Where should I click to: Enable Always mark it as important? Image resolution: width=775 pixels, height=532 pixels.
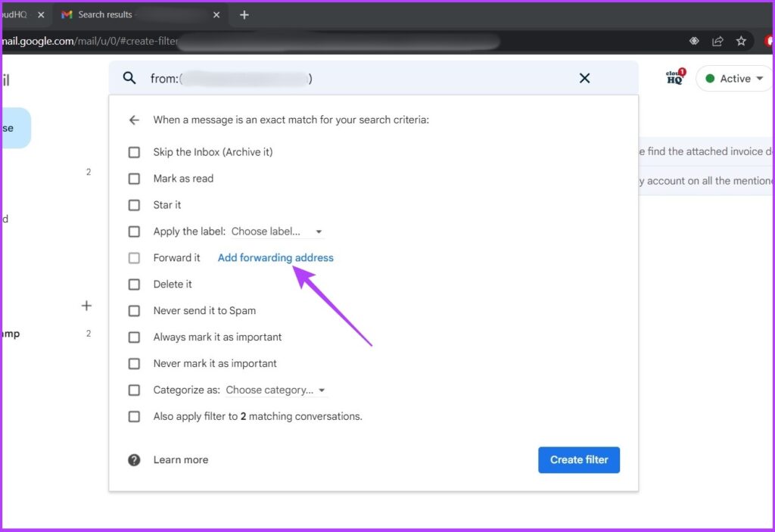pyautogui.click(x=134, y=337)
